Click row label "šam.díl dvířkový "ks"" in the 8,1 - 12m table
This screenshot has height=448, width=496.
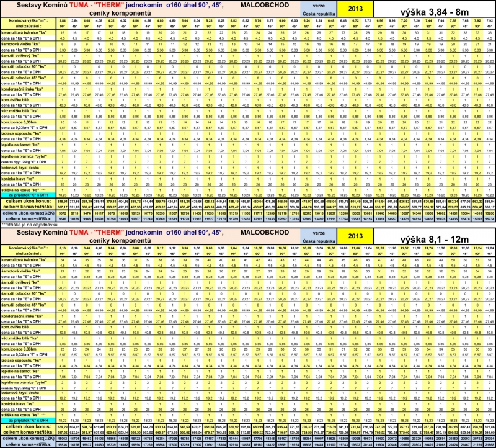(20, 282)
